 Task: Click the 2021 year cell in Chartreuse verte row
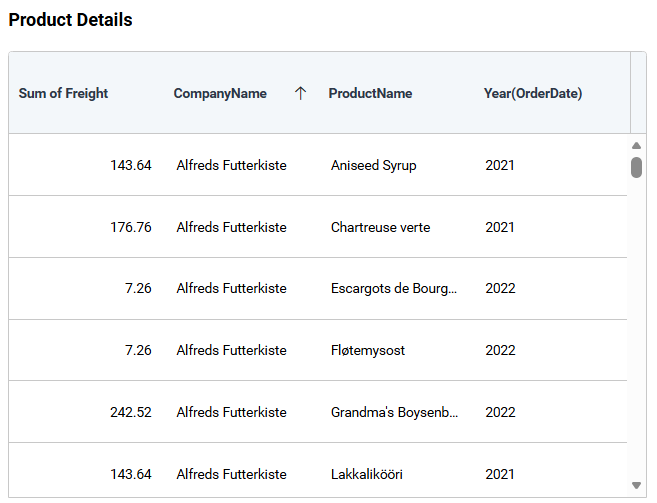click(500, 228)
